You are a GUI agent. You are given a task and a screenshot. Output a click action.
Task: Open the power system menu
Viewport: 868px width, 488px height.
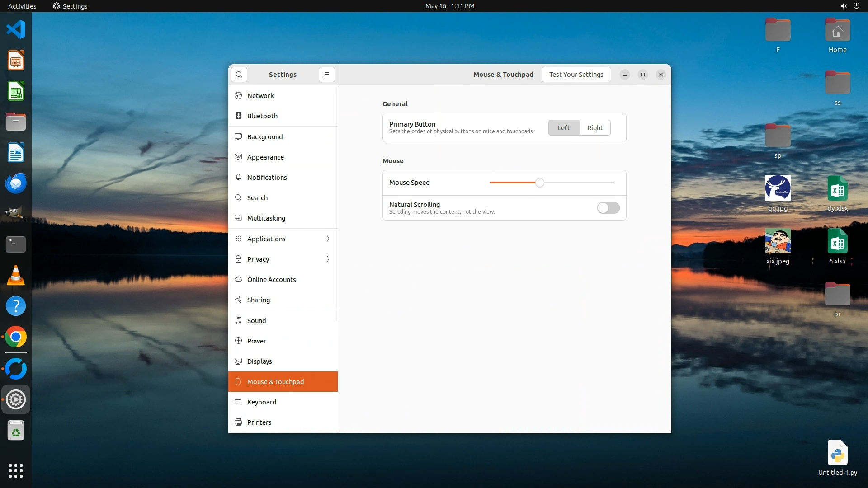[x=856, y=6]
